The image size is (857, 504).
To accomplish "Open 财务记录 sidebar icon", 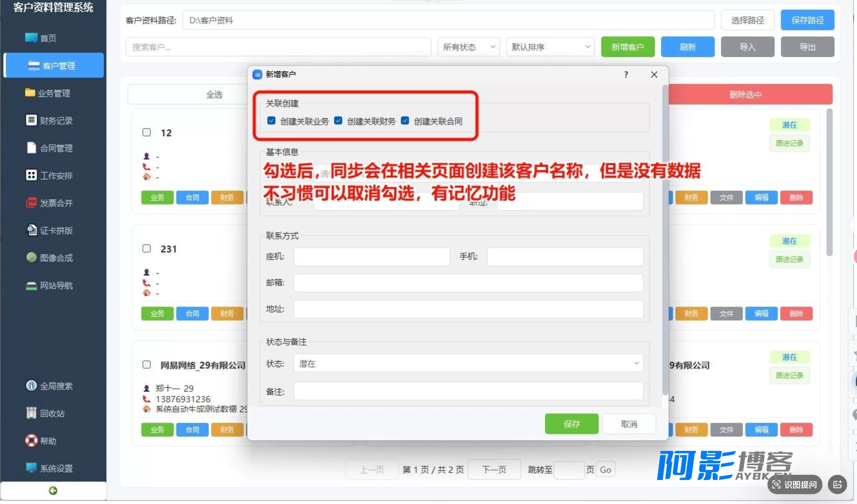I will coord(31,120).
